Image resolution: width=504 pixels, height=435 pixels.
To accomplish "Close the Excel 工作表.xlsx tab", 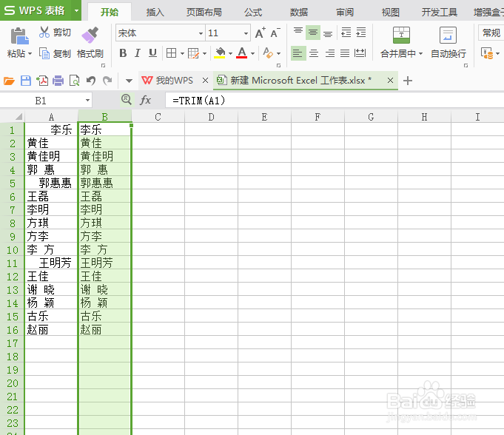I will click(390, 81).
